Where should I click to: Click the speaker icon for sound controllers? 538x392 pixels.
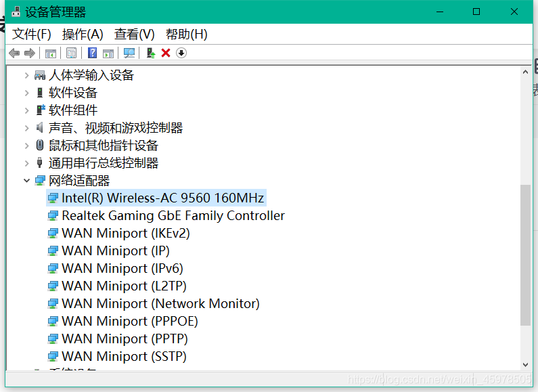40,128
